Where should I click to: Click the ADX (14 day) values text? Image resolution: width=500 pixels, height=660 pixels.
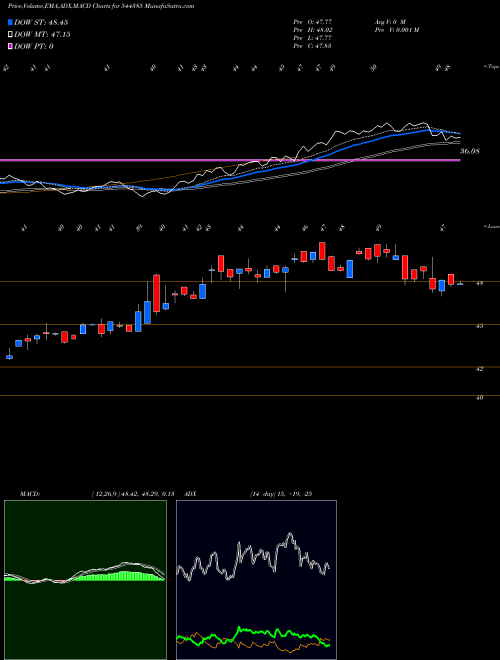coord(281,494)
